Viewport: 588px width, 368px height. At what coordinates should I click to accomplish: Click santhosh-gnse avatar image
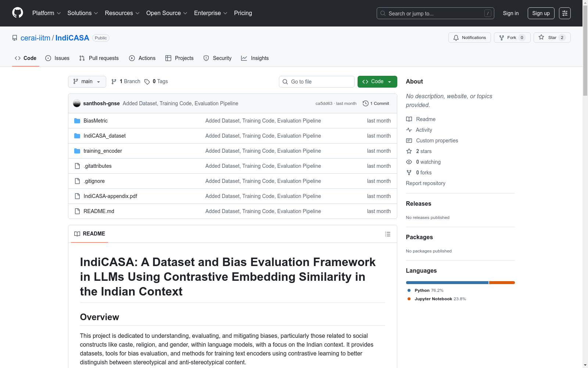click(77, 103)
